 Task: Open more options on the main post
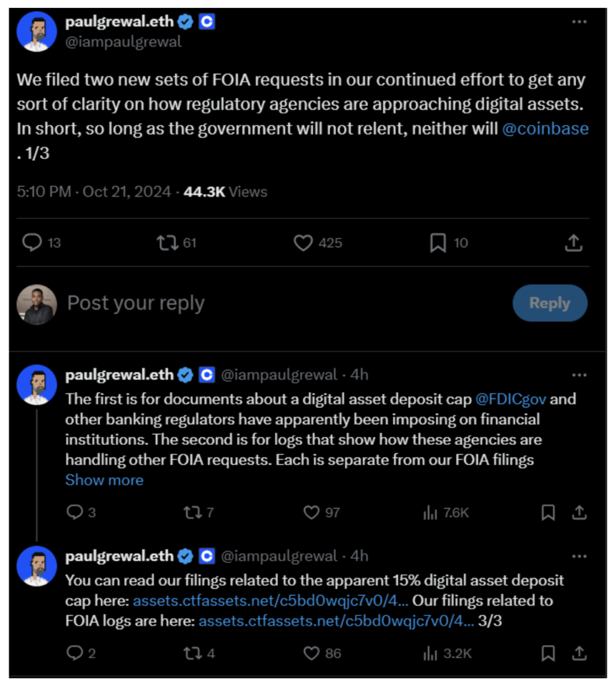click(x=579, y=21)
